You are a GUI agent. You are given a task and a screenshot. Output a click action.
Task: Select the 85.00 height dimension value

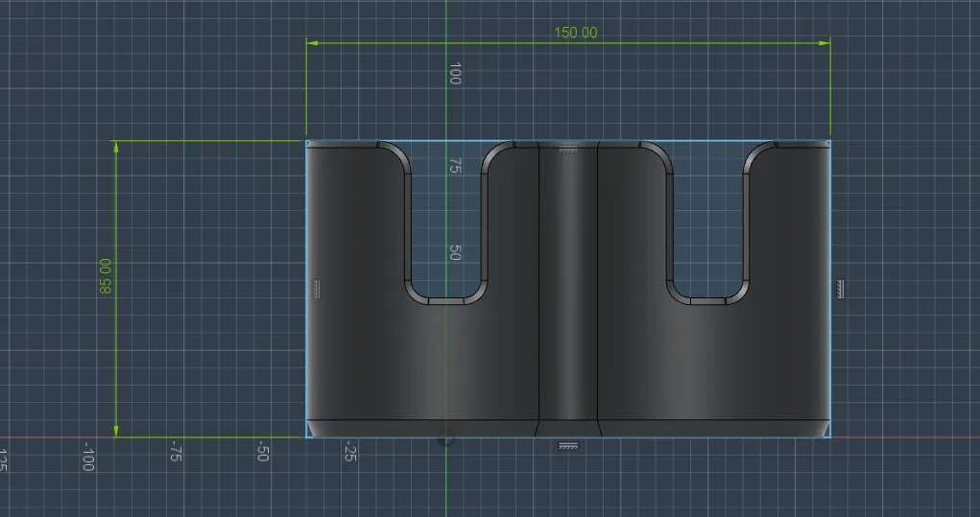tap(105, 275)
